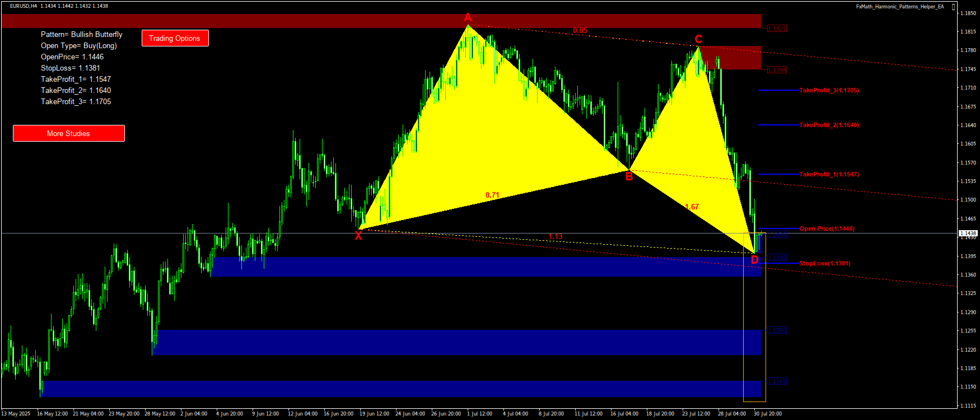Click the Trading Options button
Image resolution: width=980 pixels, height=420 pixels.
click(175, 38)
